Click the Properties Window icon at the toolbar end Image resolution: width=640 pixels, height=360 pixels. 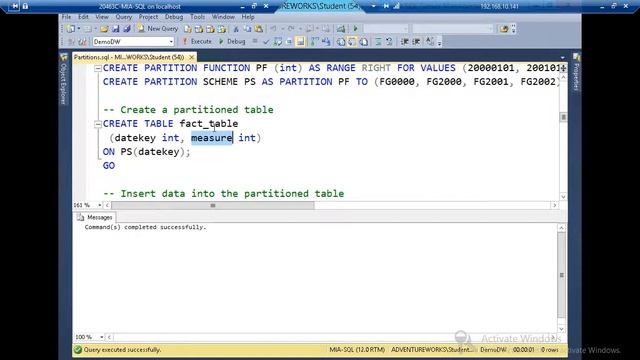click(504, 29)
